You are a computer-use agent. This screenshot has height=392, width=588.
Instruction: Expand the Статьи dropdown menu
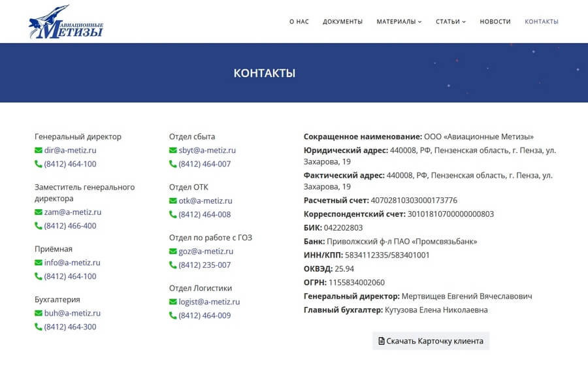tap(450, 22)
